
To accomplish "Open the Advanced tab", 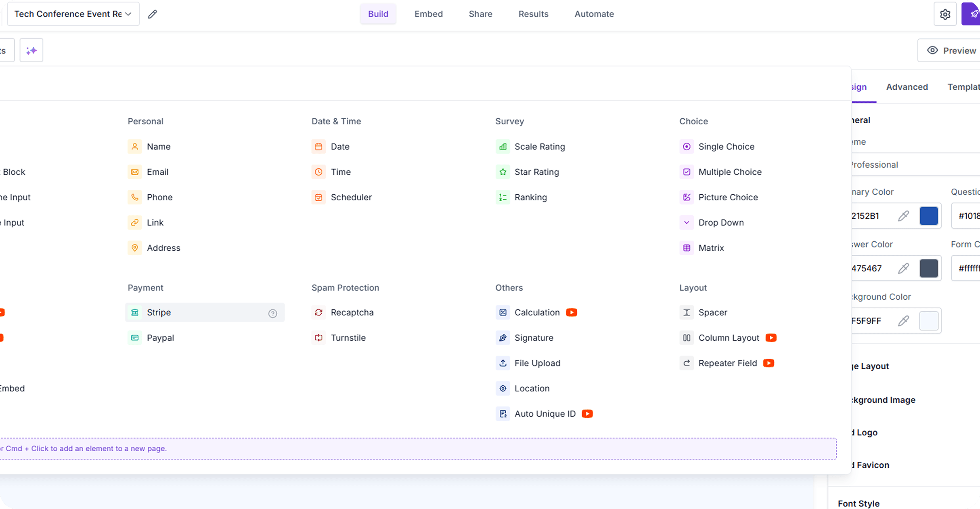I will [x=907, y=87].
